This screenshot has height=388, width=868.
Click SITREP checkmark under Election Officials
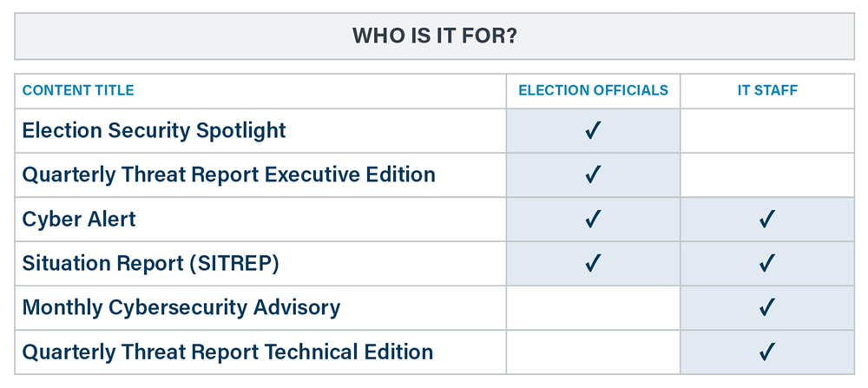593,264
